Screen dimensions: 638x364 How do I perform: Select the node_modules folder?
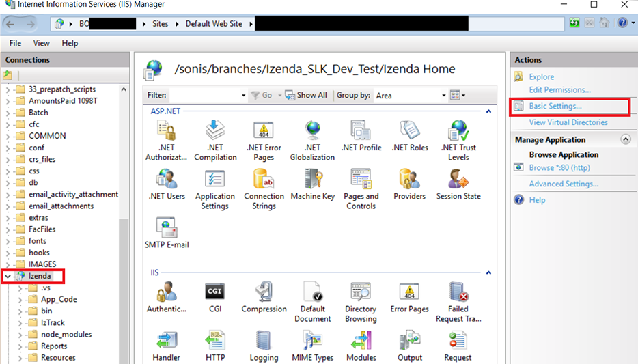coord(66,335)
